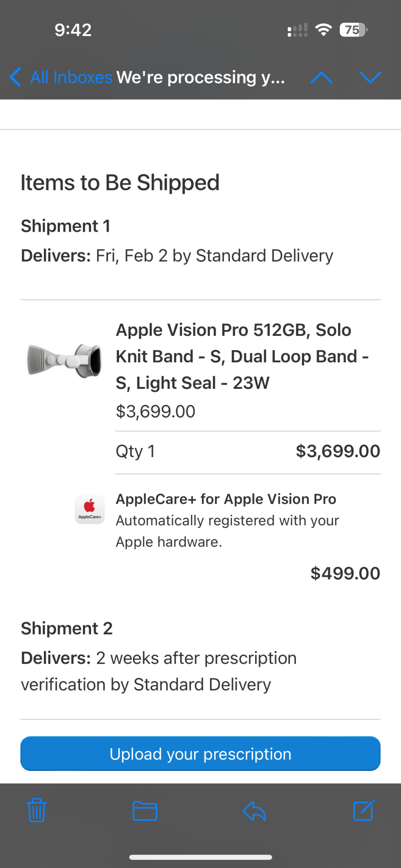Tap the Wi-Fi status icon
The image size is (401, 868).
tap(323, 30)
